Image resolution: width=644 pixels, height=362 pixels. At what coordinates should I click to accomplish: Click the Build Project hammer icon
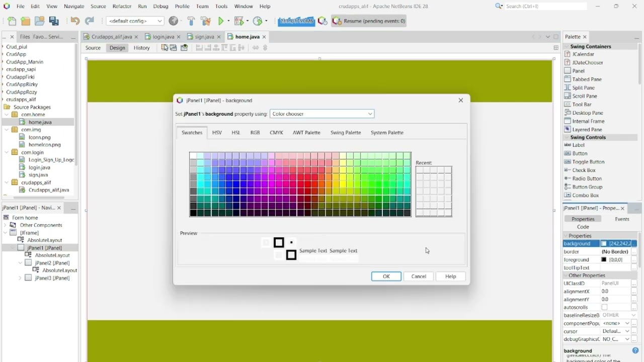click(191, 21)
